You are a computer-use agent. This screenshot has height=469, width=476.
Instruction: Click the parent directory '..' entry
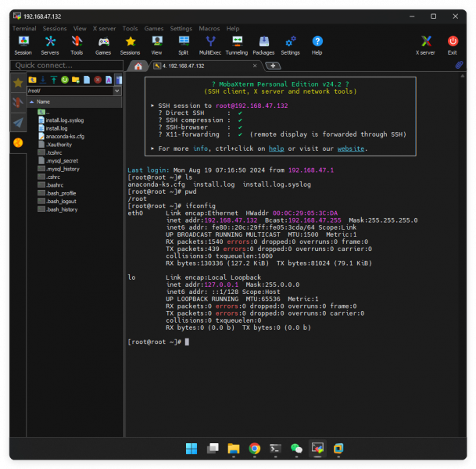click(x=44, y=113)
